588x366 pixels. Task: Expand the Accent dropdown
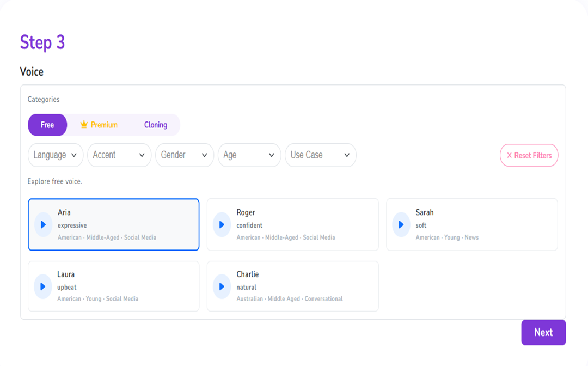[x=119, y=155]
